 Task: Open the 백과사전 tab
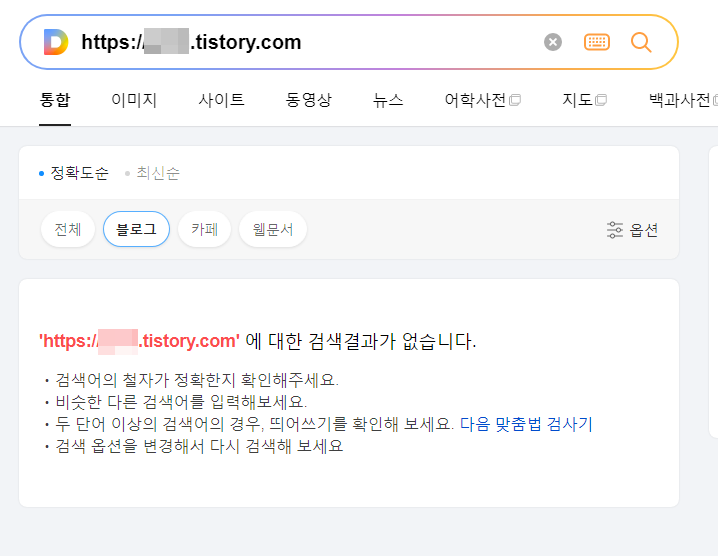683,100
